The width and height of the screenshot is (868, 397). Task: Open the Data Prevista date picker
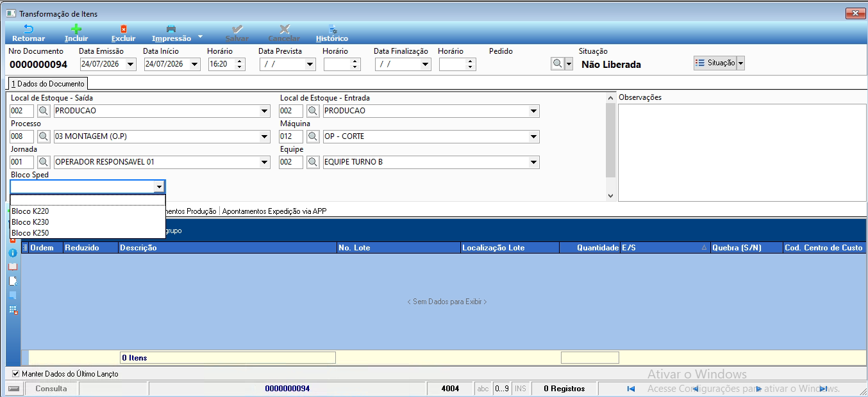click(310, 64)
